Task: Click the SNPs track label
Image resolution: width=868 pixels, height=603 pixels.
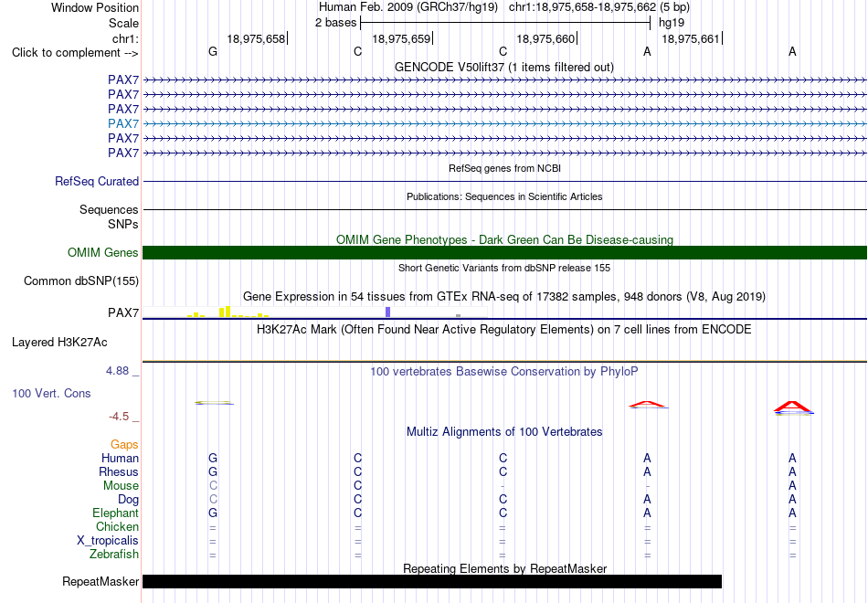Action: click(123, 224)
